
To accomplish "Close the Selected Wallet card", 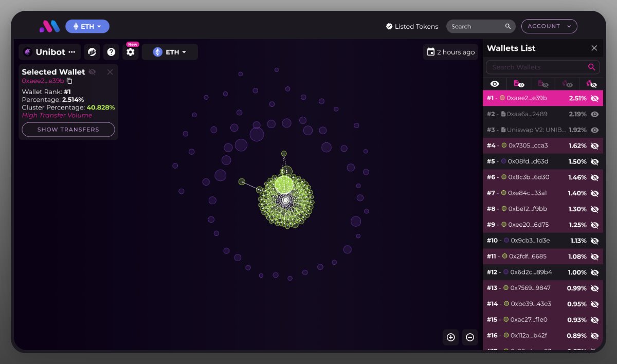I will (x=110, y=72).
